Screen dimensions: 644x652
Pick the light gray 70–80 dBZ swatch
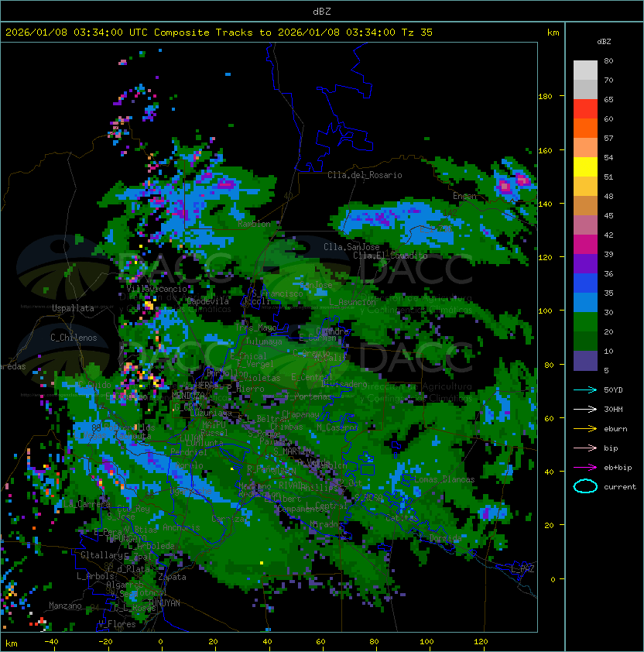click(x=585, y=70)
